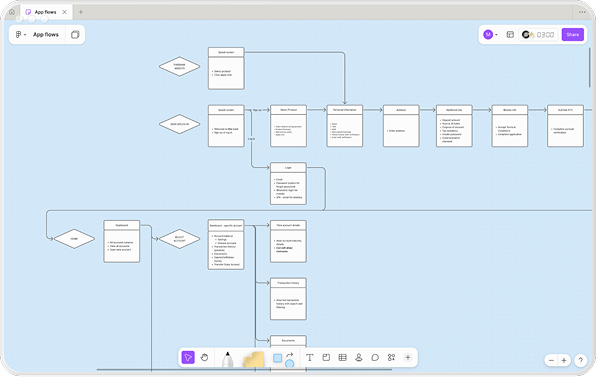Select the HOME diamond shape
The width and height of the screenshot is (596, 377).
pyautogui.click(x=74, y=239)
